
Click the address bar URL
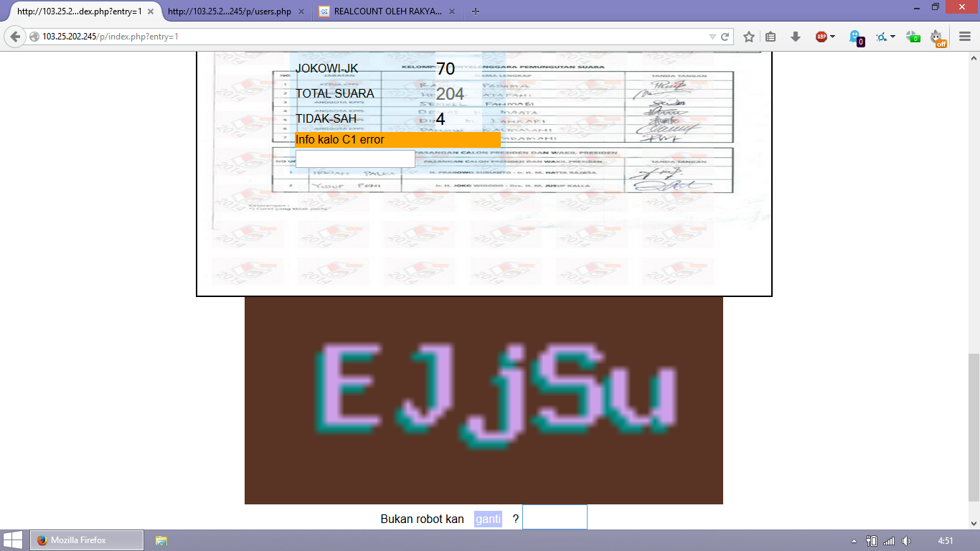(x=110, y=37)
